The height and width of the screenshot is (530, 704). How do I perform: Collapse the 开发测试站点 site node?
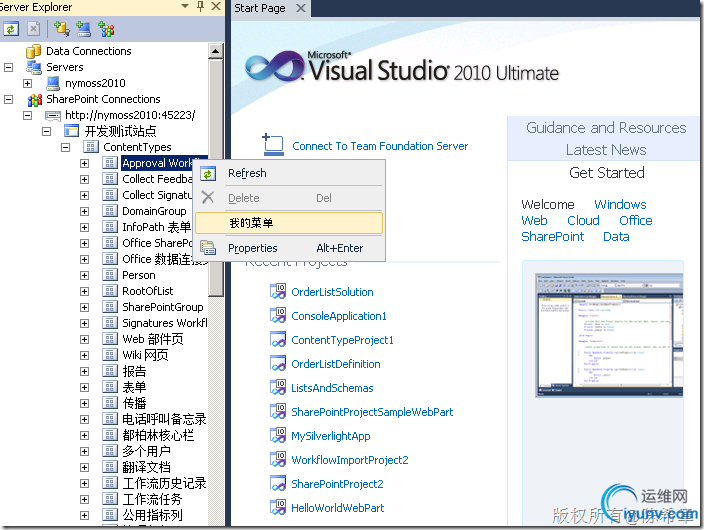(46, 132)
